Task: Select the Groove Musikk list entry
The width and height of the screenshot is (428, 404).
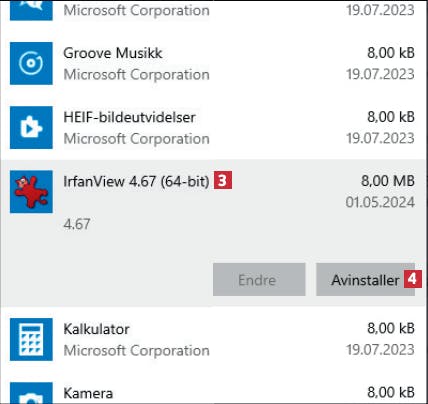Action: tap(214, 63)
